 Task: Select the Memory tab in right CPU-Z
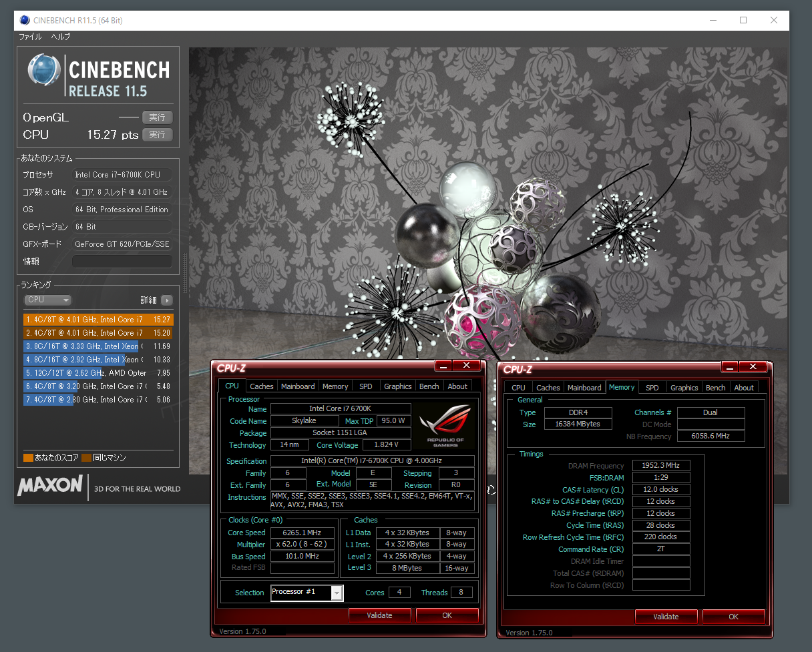pyautogui.click(x=622, y=387)
